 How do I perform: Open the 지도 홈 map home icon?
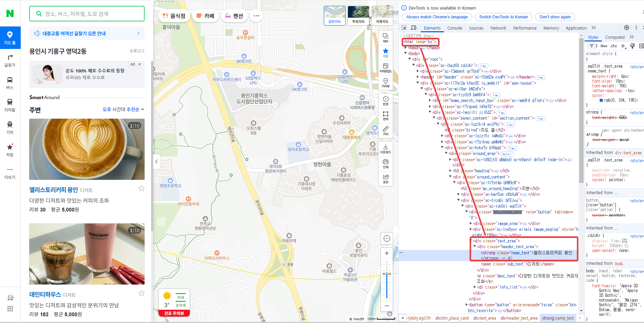coord(10,38)
